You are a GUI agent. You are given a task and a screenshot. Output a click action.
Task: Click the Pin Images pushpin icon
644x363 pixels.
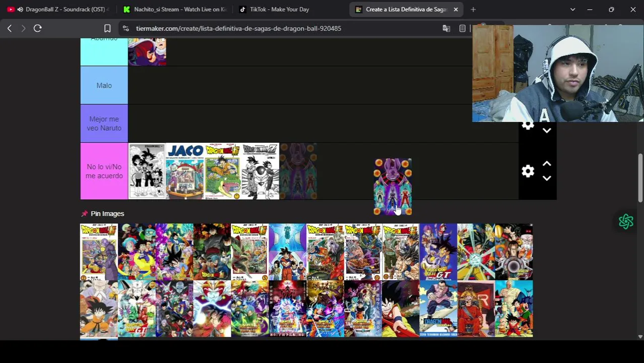84,214
